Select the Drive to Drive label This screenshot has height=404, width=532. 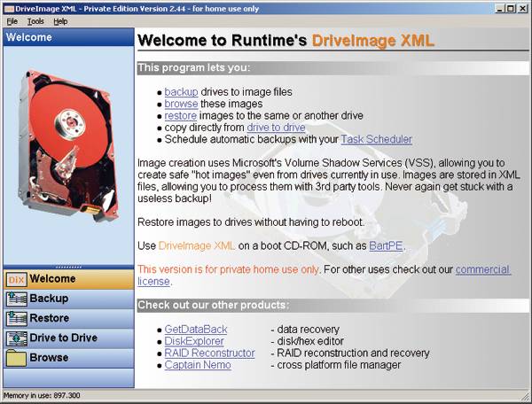coord(64,338)
